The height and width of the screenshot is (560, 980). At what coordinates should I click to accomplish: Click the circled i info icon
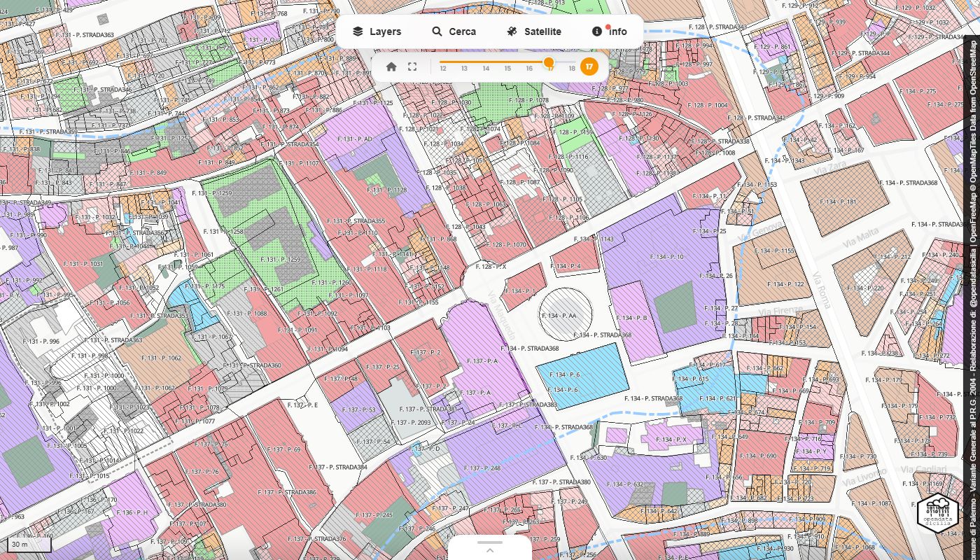click(597, 31)
